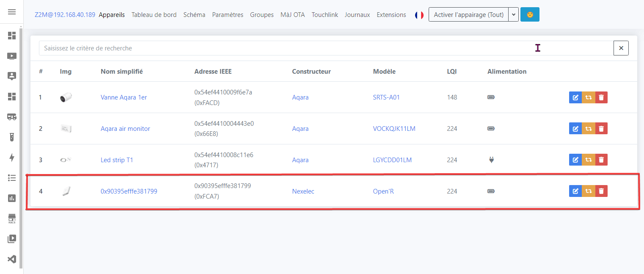Open the Extensions tab
The height and width of the screenshot is (274, 644).
391,15
